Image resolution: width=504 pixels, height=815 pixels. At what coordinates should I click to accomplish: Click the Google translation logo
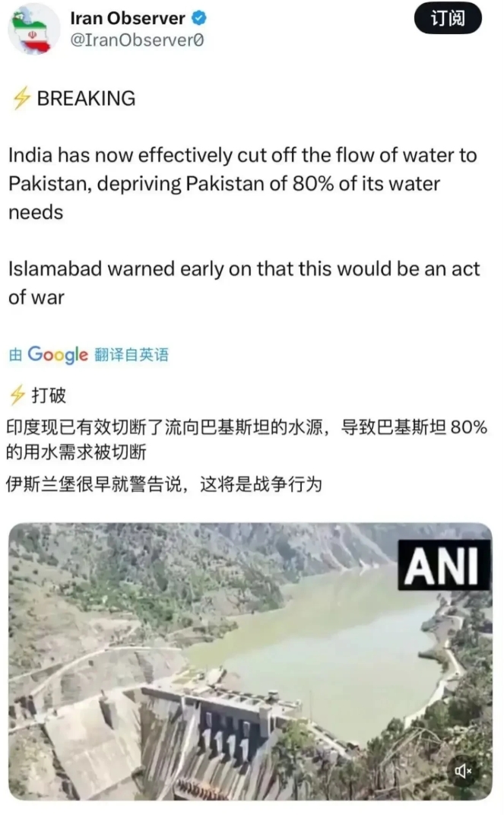pyautogui.click(x=58, y=354)
